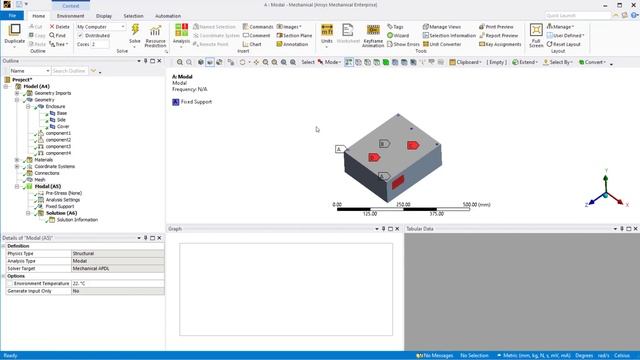
Task: Click the Cores number field
Action: pyautogui.click(x=100, y=44)
